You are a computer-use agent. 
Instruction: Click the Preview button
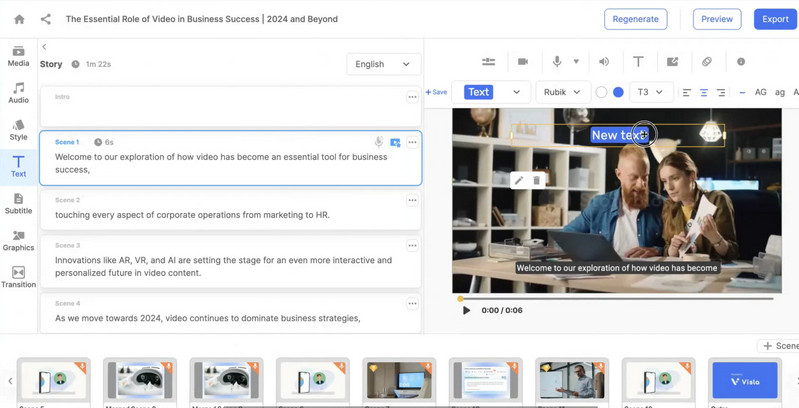[717, 19]
